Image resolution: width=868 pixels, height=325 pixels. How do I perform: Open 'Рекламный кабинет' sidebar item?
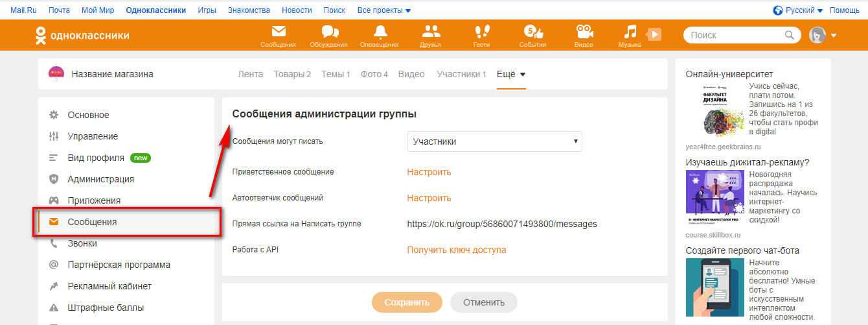pyautogui.click(x=109, y=286)
